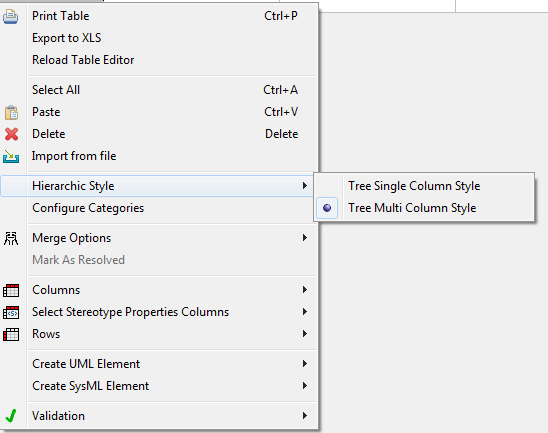Expand the Create SysML Element submenu arrow

305,386
